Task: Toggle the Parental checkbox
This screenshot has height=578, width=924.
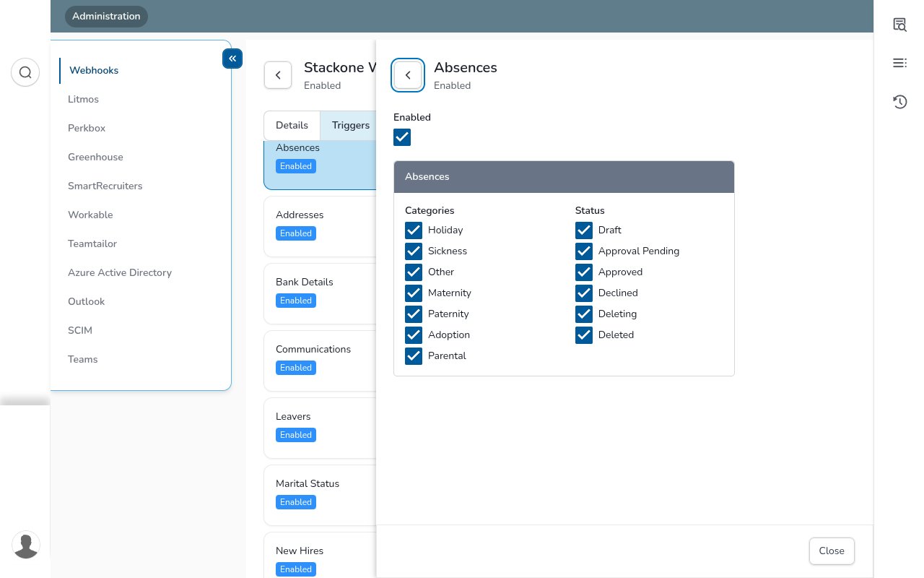Action: [x=414, y=355]
